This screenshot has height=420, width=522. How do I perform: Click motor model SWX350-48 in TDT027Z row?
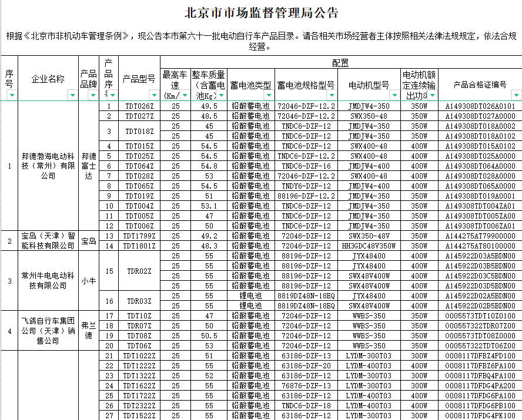tap(369, 116)
